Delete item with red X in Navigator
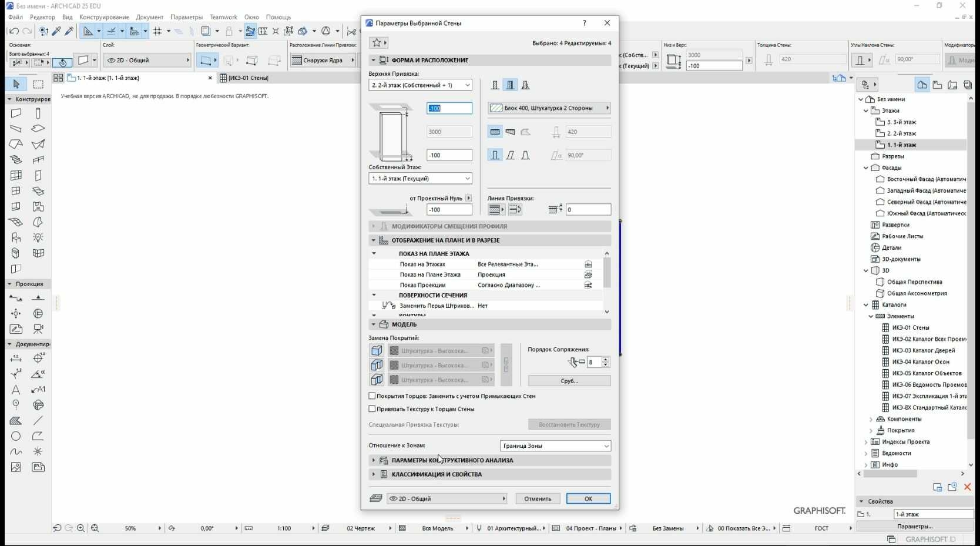 tap(967, 487)
